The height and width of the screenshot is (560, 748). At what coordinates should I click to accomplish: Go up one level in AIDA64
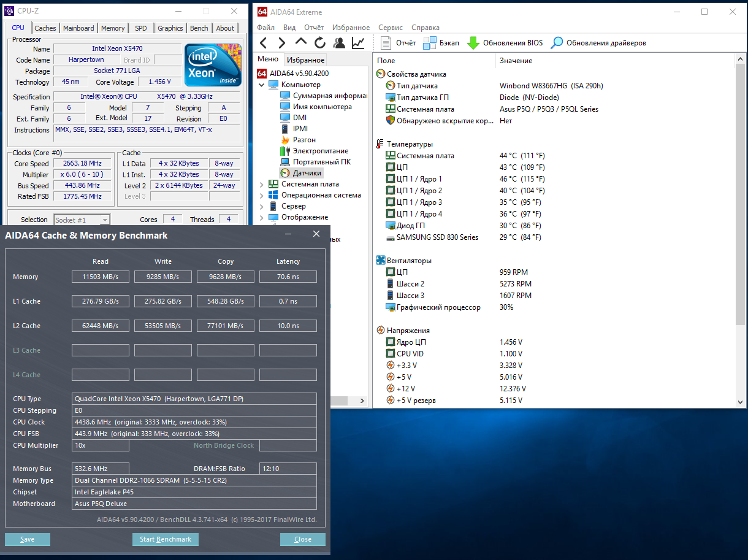[301, 43]
